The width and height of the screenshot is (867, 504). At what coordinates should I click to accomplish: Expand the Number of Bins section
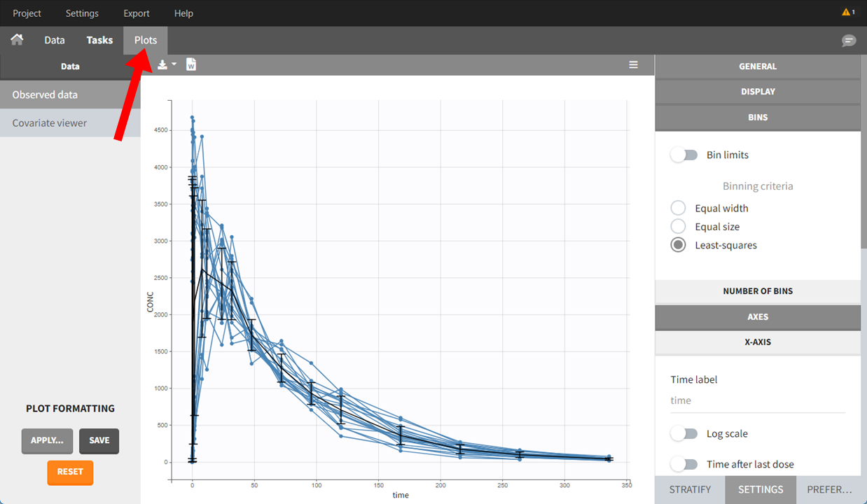tap(757, 291)
